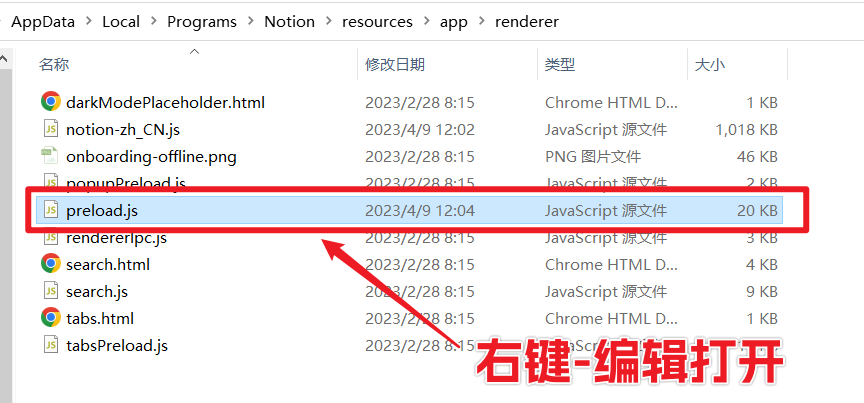This screenshot has height=403, width=864.
Task: Select the file rendererIpc.js
Action: [x=116, y=238]
